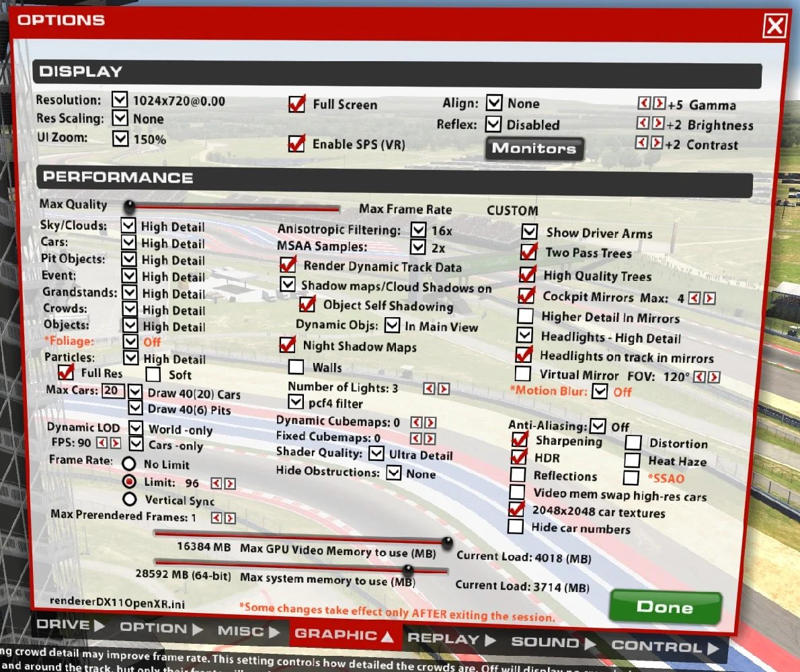The image size is (800, 672).
Task: Switch to MISC tab
Action: (x=249, y=632)
